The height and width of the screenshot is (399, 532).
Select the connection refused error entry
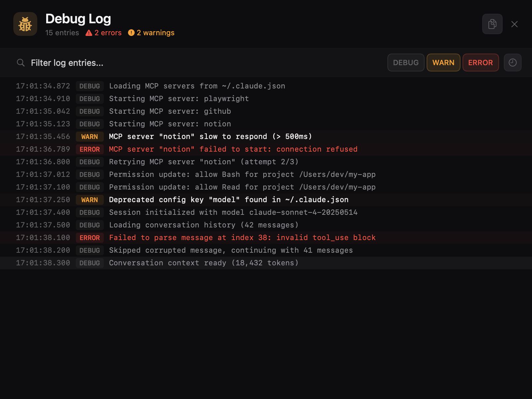point(233,149)
